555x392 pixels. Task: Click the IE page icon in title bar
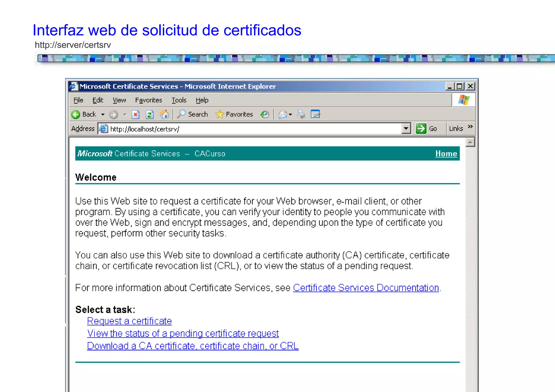73,86
